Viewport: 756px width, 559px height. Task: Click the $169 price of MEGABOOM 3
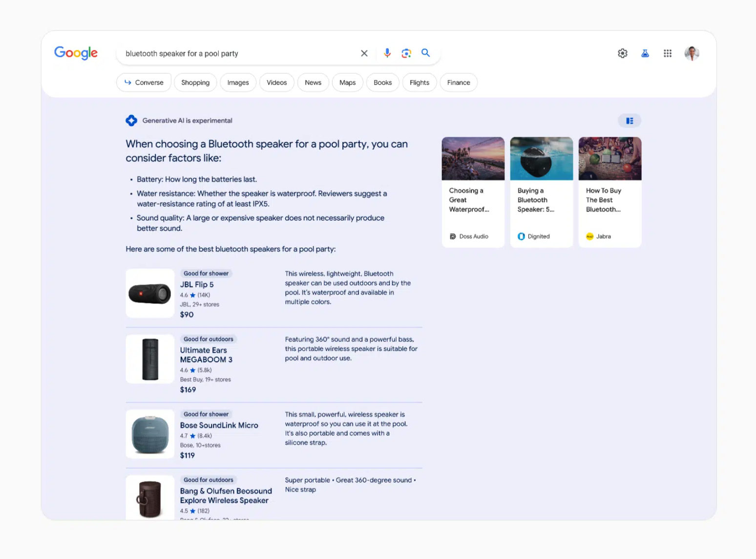tap(188, 390)
